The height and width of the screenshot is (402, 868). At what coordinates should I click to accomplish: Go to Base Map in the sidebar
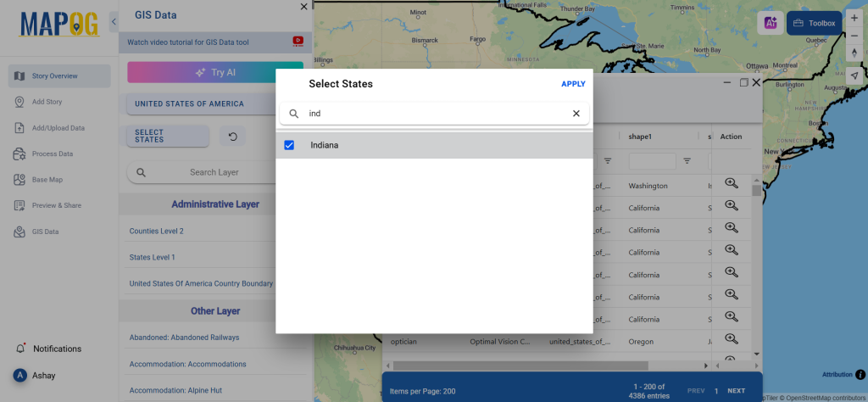pos(47,180)
